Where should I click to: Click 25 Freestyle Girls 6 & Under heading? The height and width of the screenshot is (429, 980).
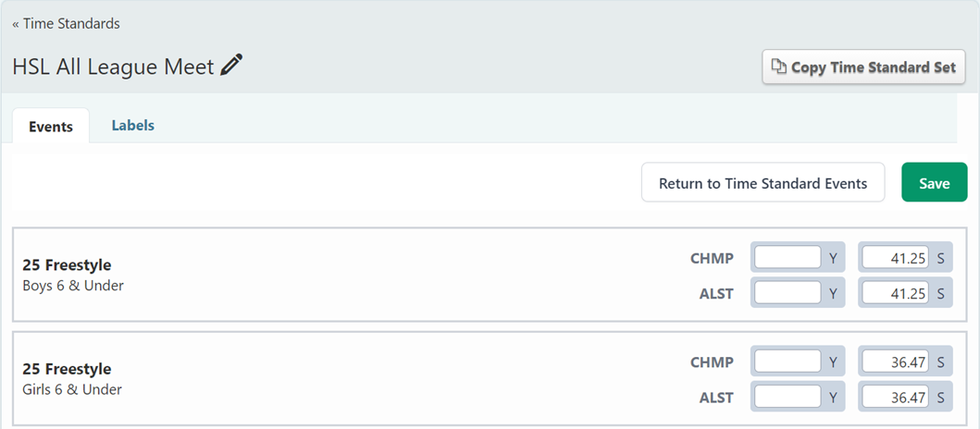point(67,370)
